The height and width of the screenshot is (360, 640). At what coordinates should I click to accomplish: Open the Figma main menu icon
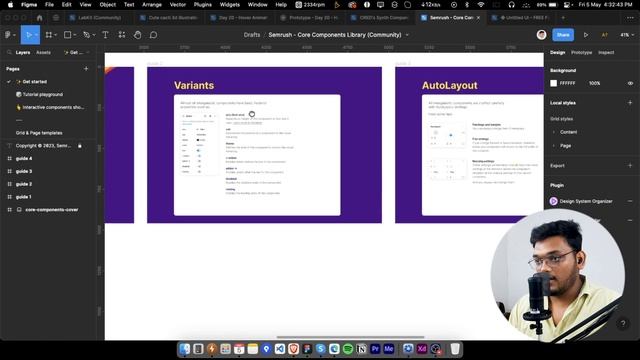coord(8,35)
